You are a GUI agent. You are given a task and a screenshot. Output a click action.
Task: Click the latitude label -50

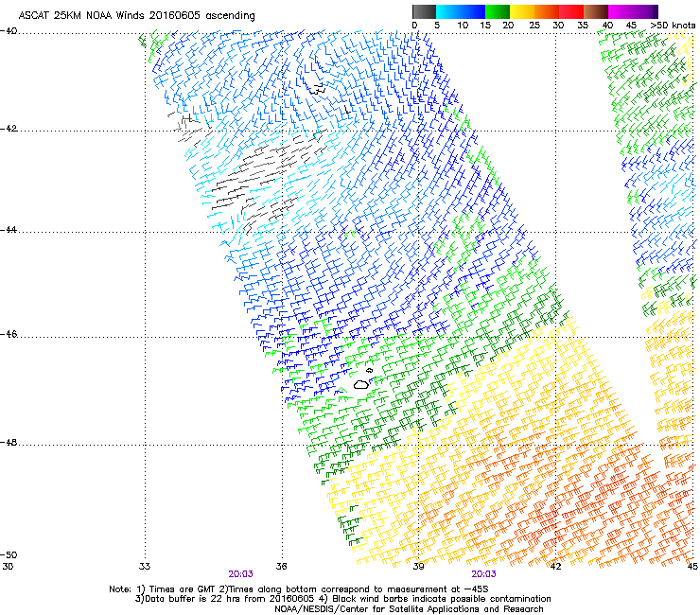pos(9,554)
